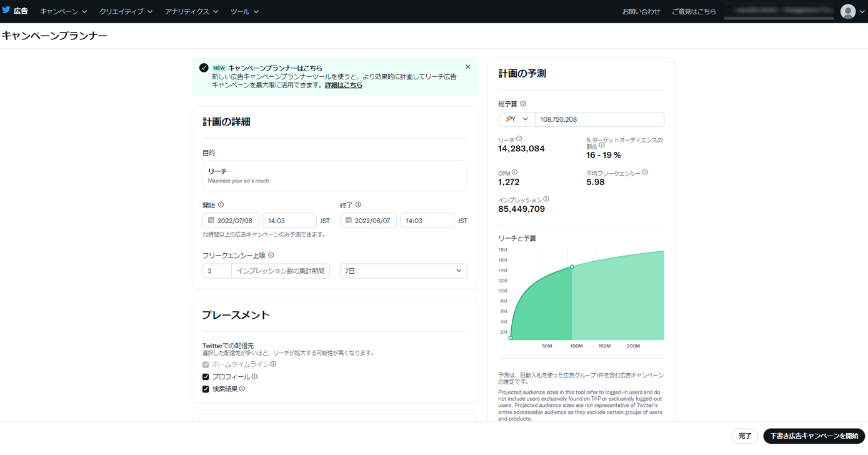This screenshot has width=868, height=455.
Task: Uncheck the プロフィール placement checkbox
Action: tap(206, 377)
